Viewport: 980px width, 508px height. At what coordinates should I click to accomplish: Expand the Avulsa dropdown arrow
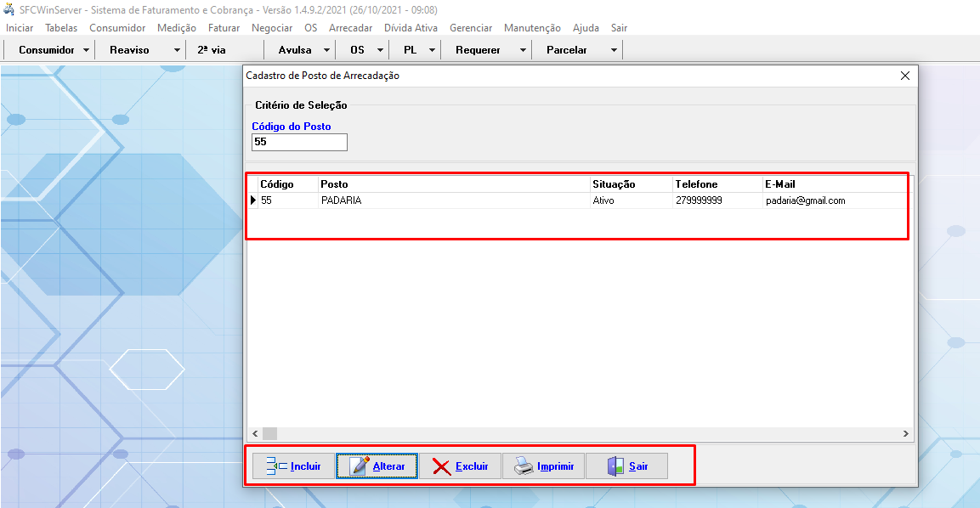(329, 51)
